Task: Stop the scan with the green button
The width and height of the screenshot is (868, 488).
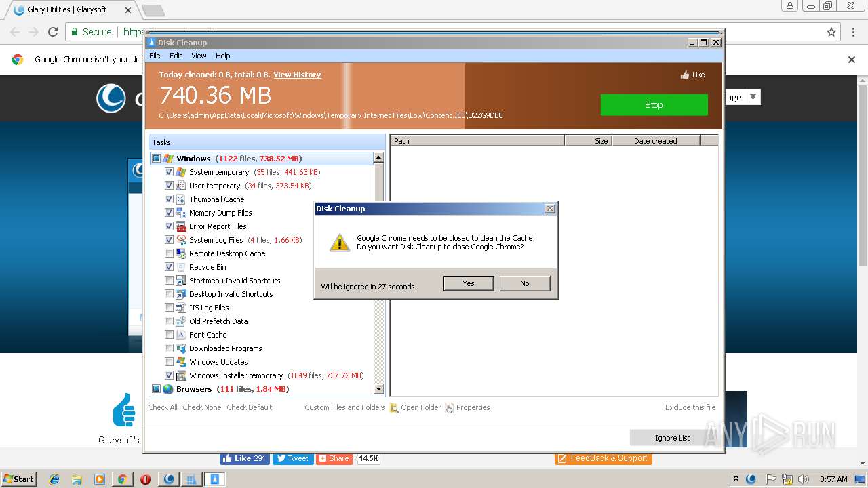Action: tap(654, 104)
